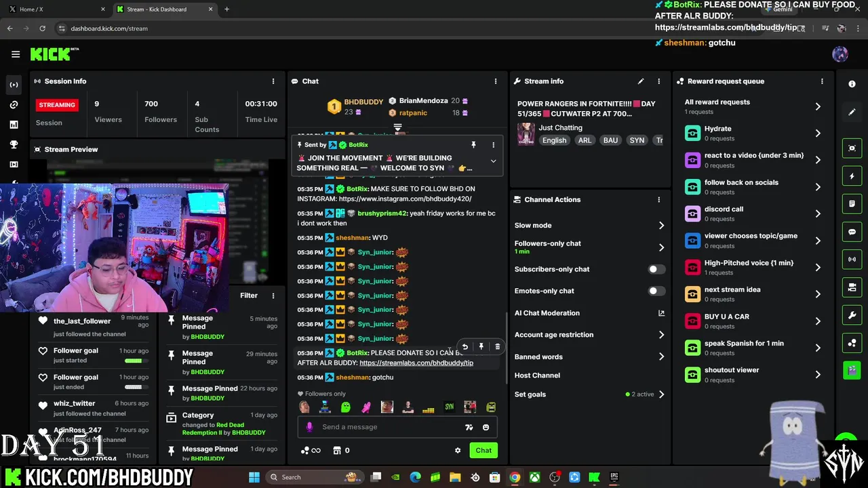Open a new browser tab
868x488 pixels.
(x=226, y=9)
